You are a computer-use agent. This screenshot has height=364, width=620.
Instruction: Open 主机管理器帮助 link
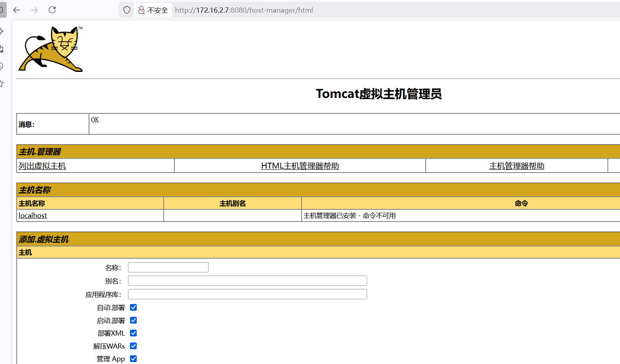pyautogui.click(x=516, y=166)
